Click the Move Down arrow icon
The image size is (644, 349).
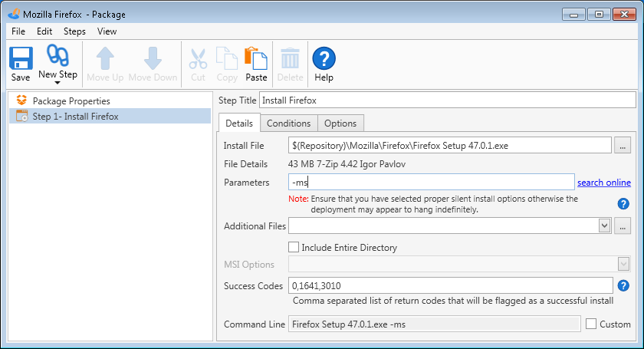153,58
